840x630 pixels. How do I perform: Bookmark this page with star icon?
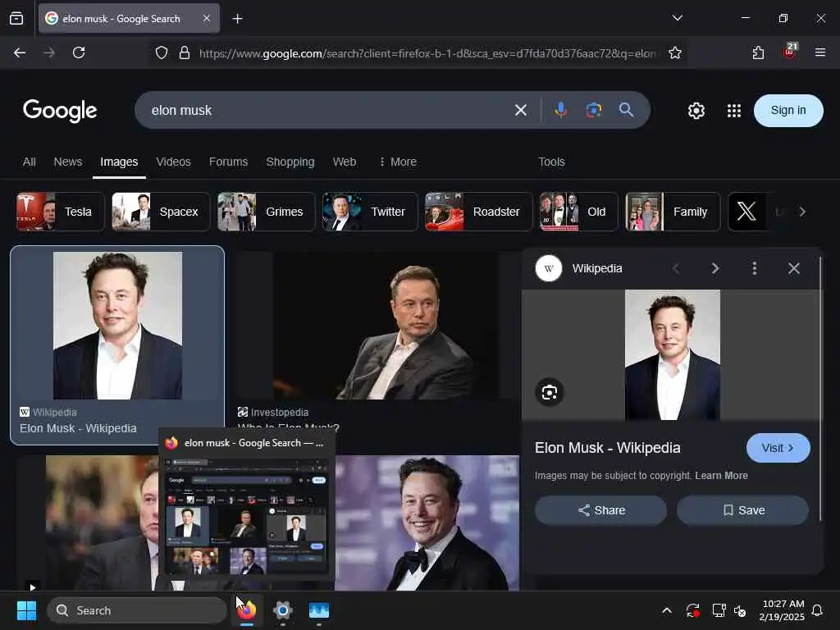pyautogui.click(x=675, y=52)
